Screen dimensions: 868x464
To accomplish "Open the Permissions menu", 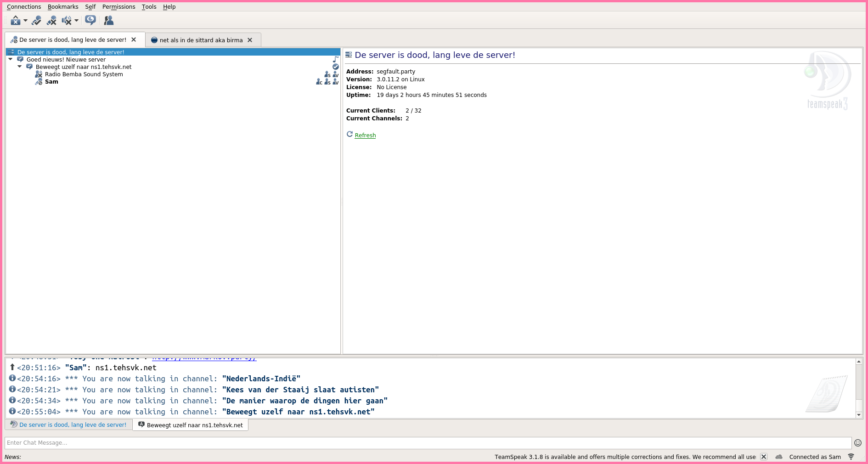I will pos(118,7).
